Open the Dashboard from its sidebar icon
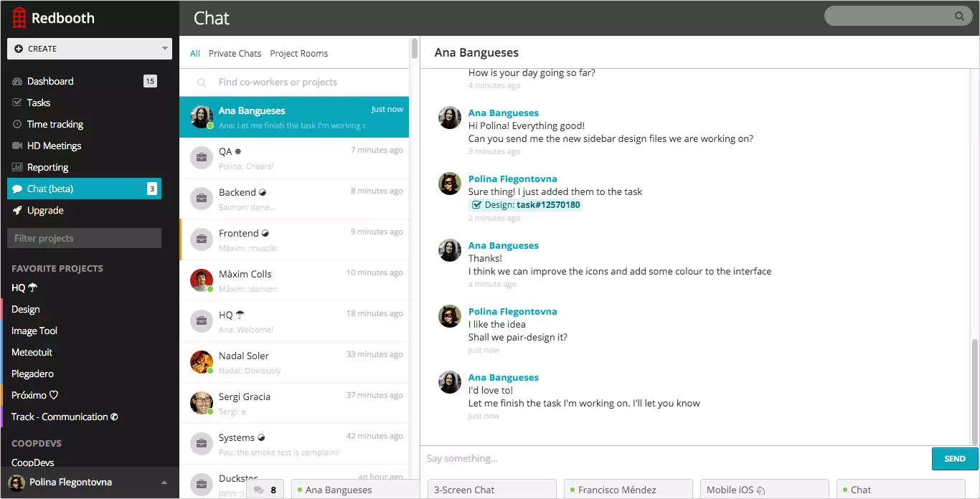Image resolution: width=980 pixels, height=499 pixels. pos(18,82)
